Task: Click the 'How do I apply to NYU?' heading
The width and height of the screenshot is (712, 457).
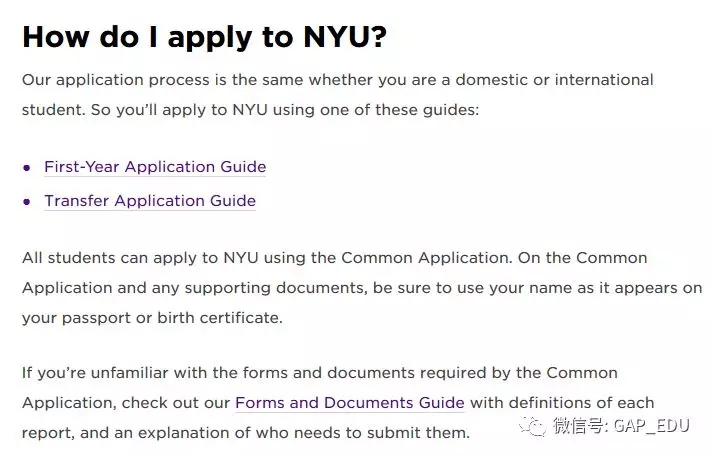Action: [x=204, y=37]
